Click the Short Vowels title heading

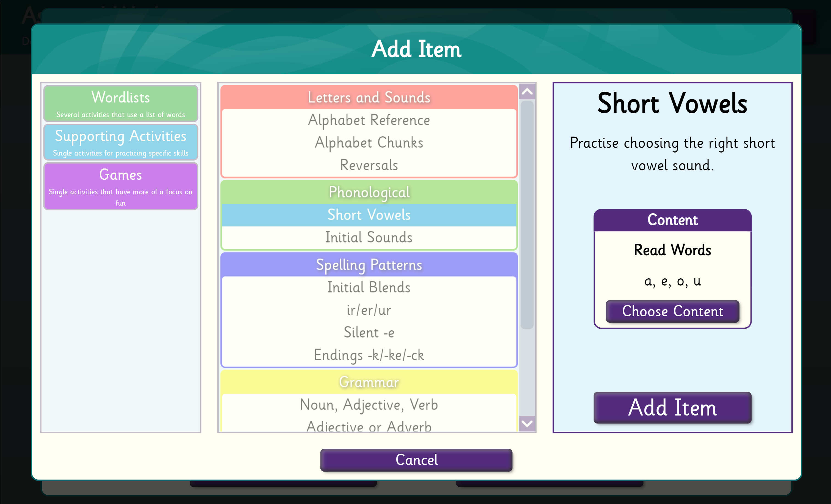(x=672, y=103)
